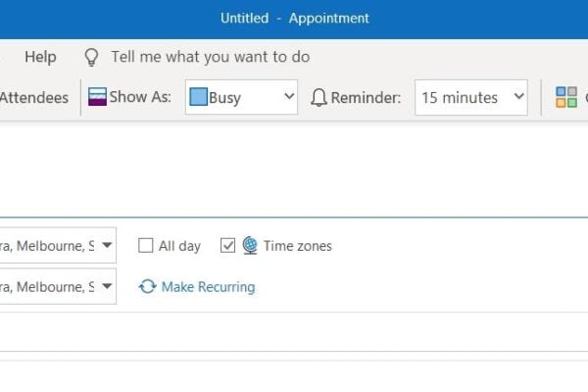Uncheck the Time zones checkbox
This screenshot has height=392, width=588.
click(228, 246)
